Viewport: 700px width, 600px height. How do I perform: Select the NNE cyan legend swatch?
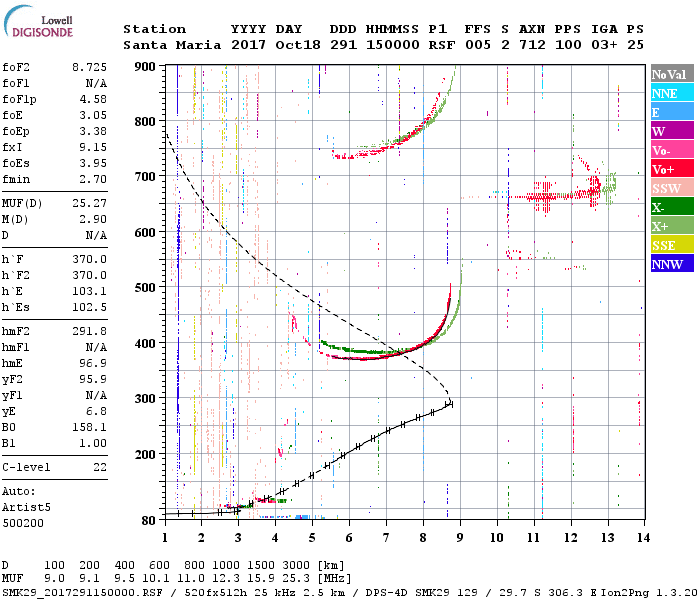pos(672,93)
